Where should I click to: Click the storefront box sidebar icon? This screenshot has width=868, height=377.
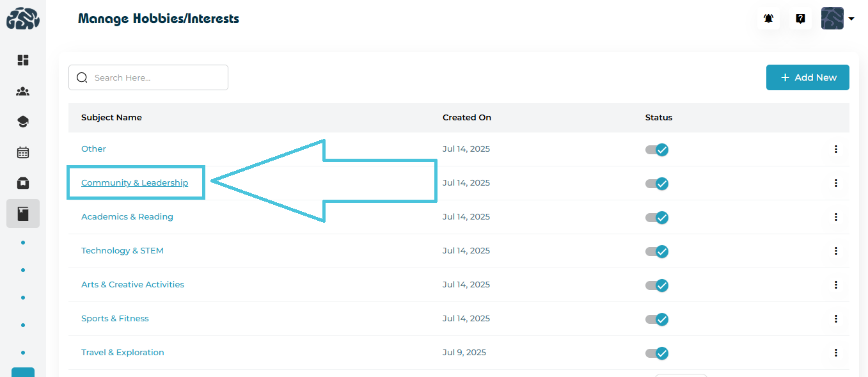tap(23, 183)
